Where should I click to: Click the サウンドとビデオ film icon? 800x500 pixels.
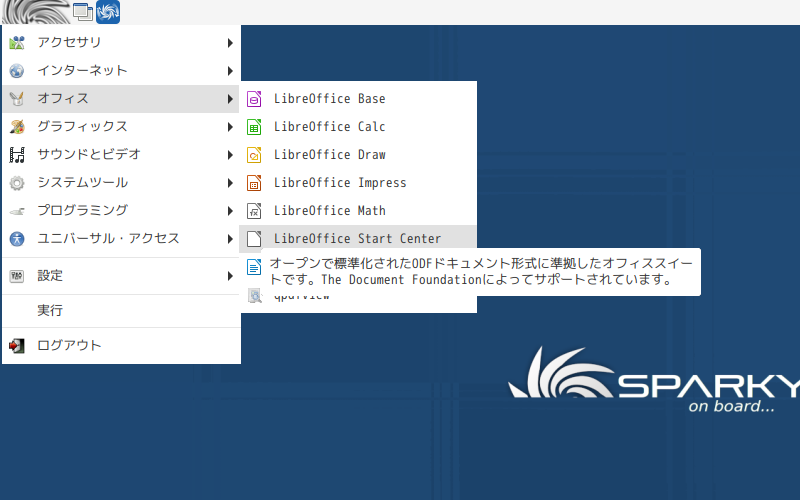pyautogui.click(x=17, y=155)
